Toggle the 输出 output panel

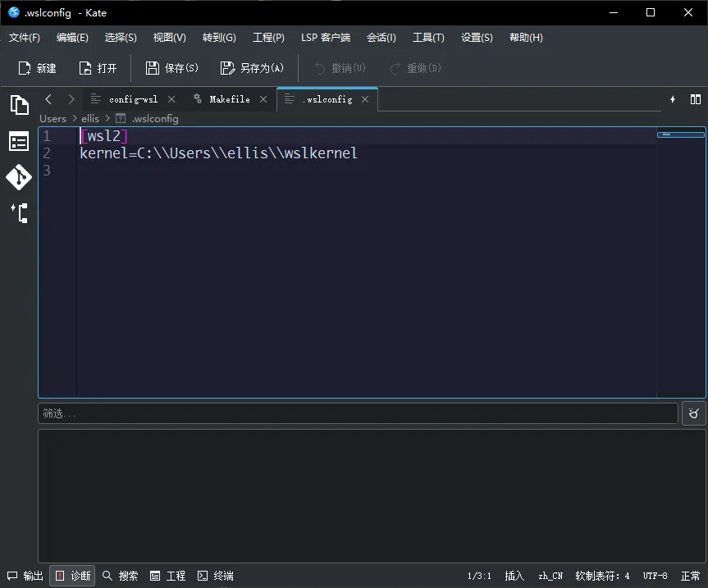click(x=25, y=576)
